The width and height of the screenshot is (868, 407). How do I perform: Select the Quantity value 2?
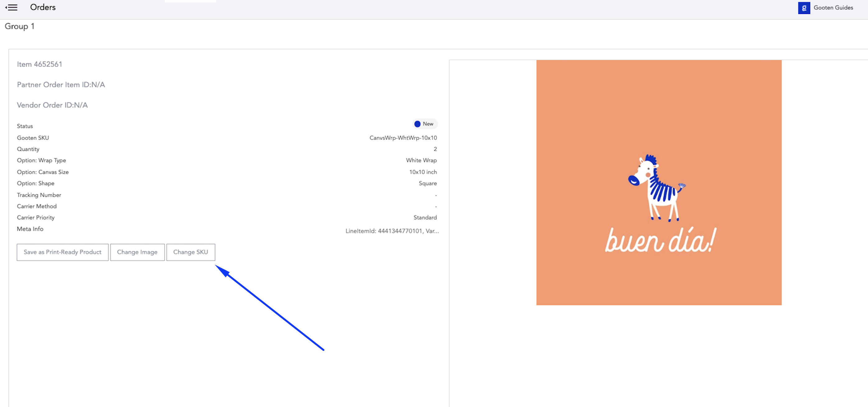point(435,149)
